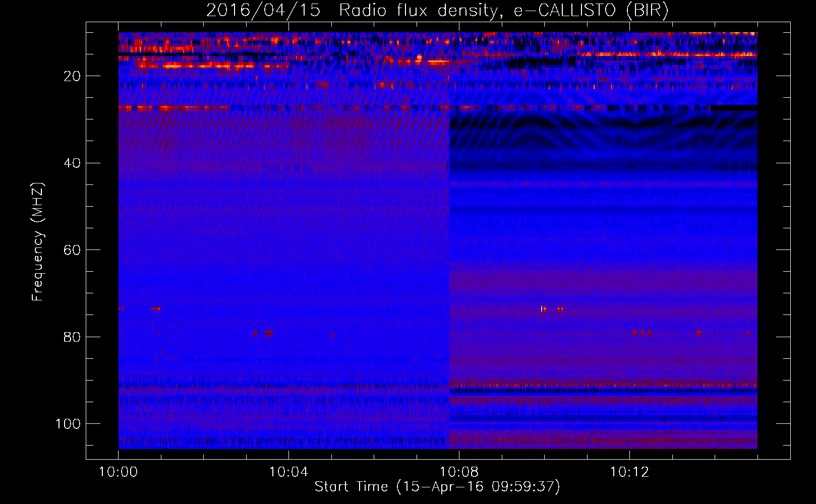Click the '20' frequency axis label
The width and height of the screenshot is (816, 504).
click(73, 76)
